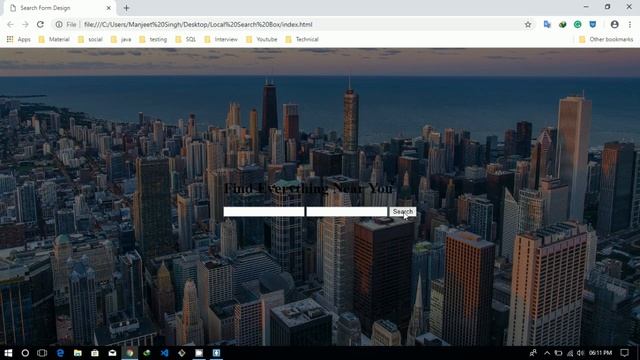640x360 pixels.
Task: Open the SQL bookmark folder
Action: pyautogui.click(x=186, y=39)
